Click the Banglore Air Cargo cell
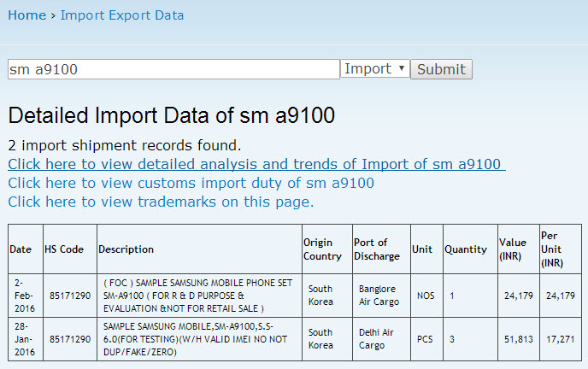 (x=377, y=296)
